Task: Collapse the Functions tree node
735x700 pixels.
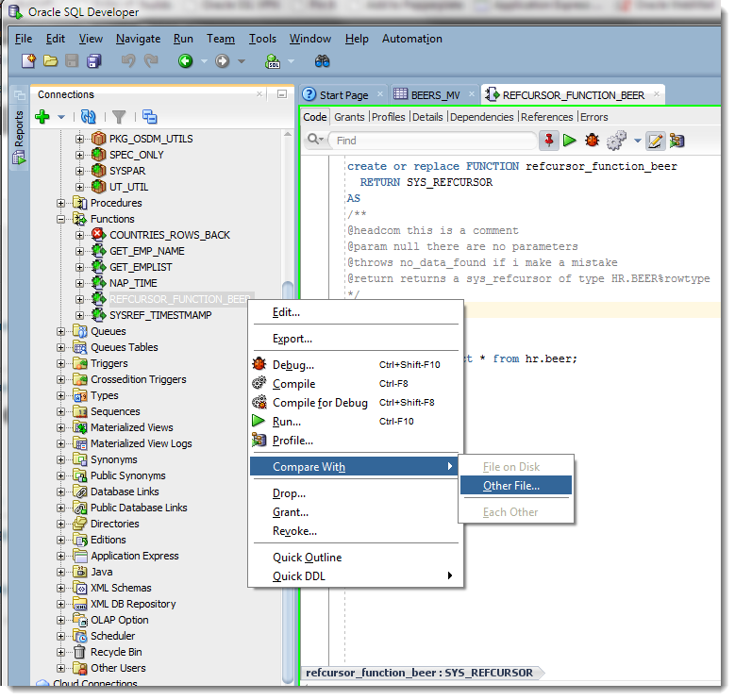Action: click(60, 219)
